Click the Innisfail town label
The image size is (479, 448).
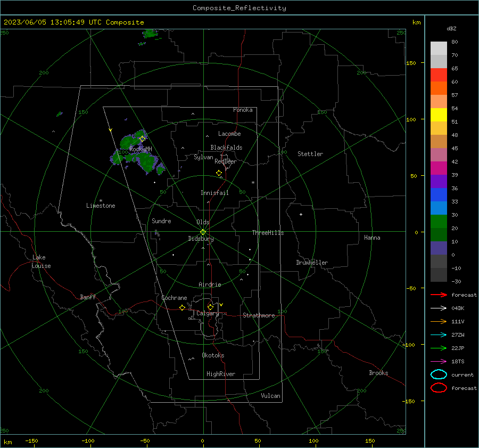click(214, 193)
